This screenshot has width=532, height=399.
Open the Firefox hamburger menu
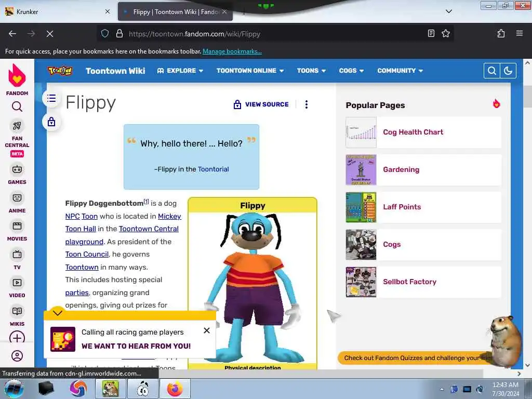pyautogui.click(x=520, y=34)
